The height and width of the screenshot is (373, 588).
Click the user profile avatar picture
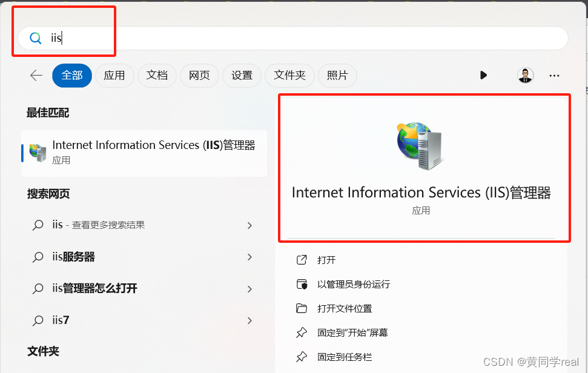coord(525,75)
